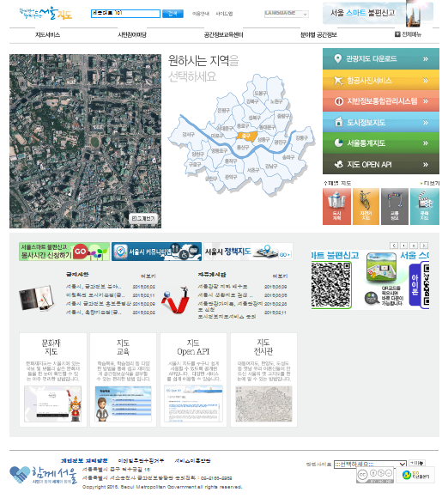Open the 지도서비스 menu
The image size is (448, 498).
click(x=47, y=34)
